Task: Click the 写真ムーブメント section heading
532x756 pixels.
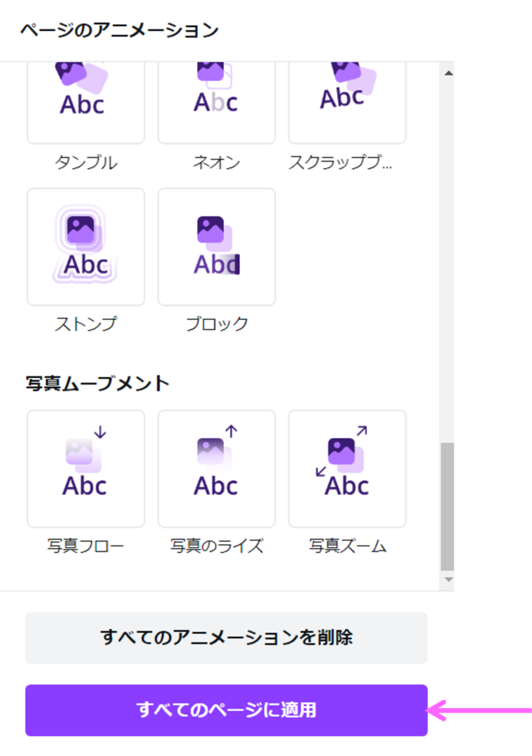Action: coord(97,384)
